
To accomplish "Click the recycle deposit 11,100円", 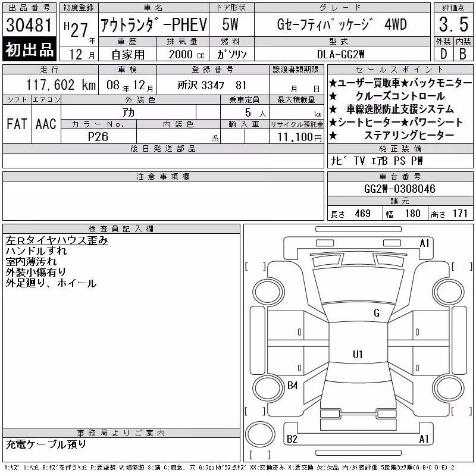I will (299, 137).
